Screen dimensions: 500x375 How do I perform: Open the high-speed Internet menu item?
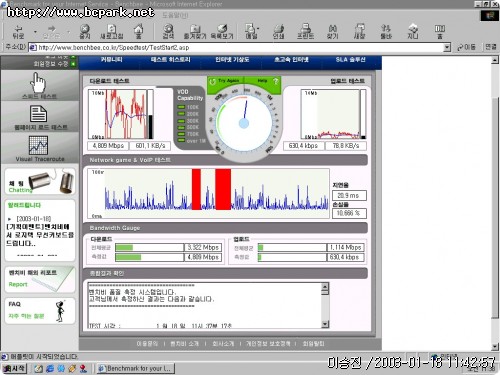[x=291, y=60]
